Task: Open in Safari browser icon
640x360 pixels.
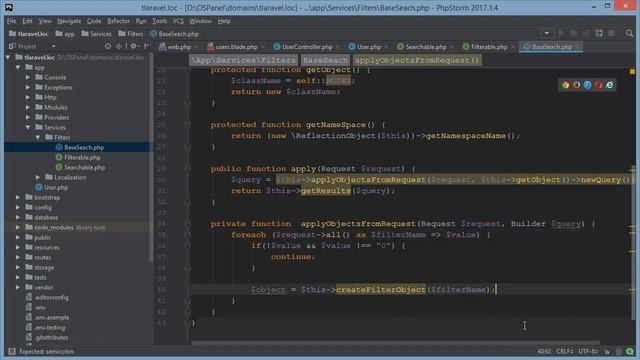Action: (x=587, y=85)
